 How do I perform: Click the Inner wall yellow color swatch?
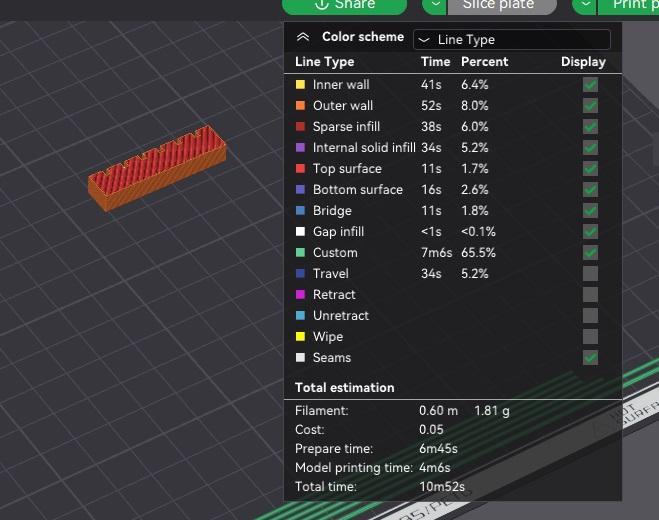[300, 84]
